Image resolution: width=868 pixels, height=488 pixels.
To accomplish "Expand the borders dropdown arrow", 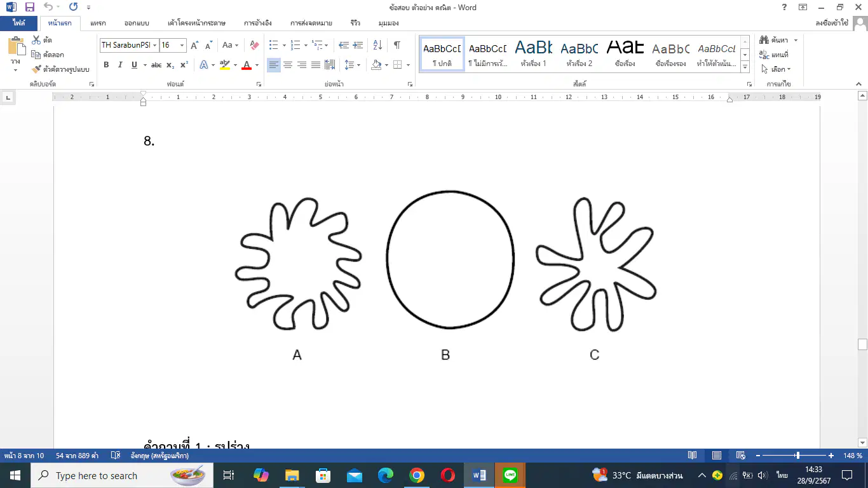I will tap(408, 65).
